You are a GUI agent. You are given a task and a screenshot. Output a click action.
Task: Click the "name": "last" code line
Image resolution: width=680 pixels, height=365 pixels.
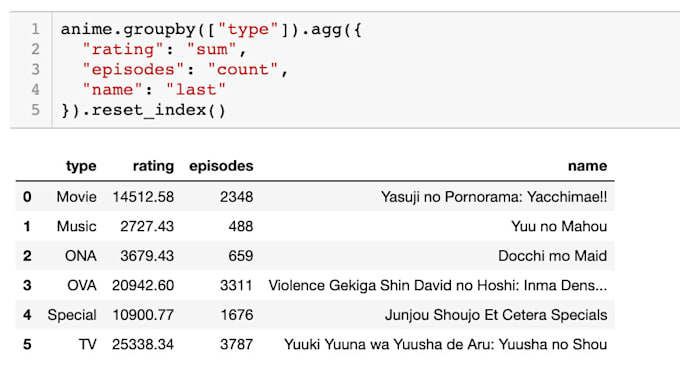(x=154, y=90)
